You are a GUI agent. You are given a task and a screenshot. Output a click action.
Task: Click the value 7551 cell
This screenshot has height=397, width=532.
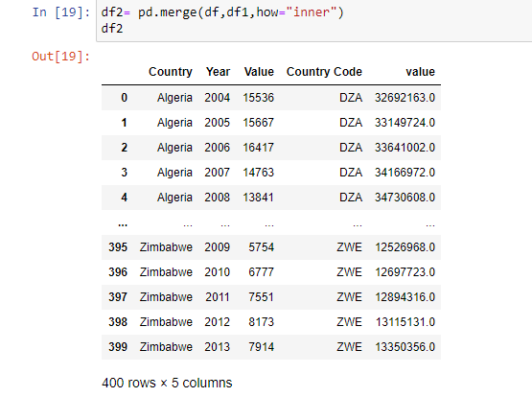(261, 297)
